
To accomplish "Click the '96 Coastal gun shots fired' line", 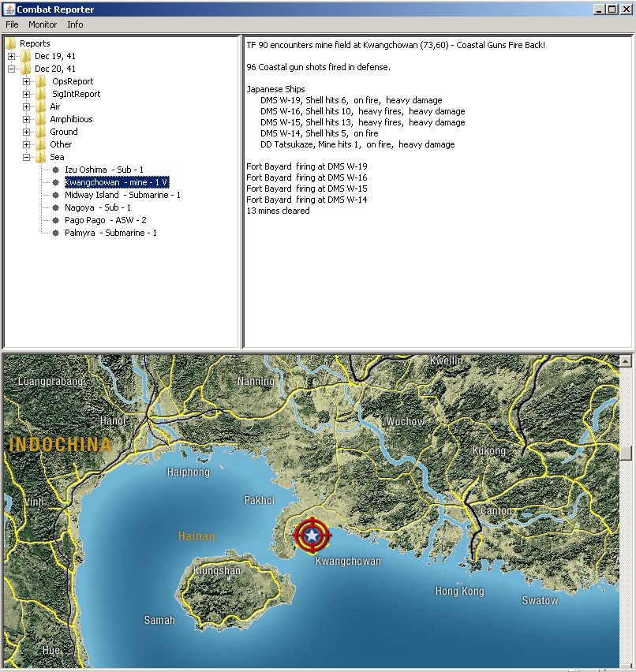I will point(318,67).
